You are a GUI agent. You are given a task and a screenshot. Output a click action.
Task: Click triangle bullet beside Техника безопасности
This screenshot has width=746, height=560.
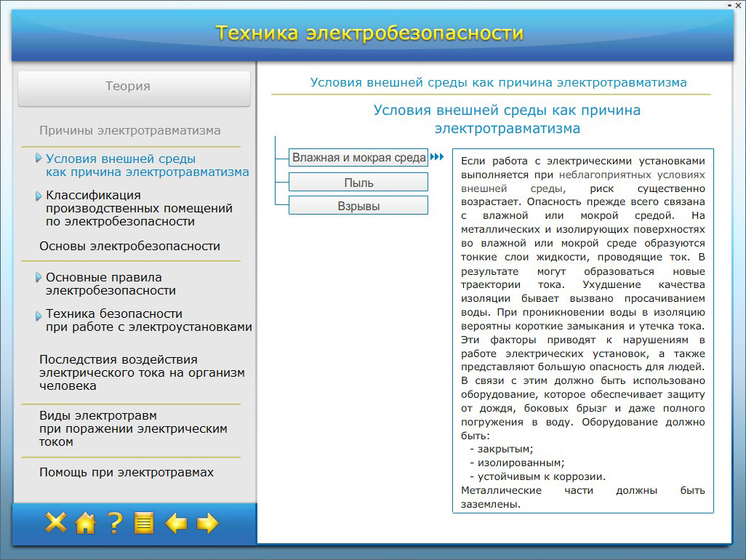coord(39,315)
